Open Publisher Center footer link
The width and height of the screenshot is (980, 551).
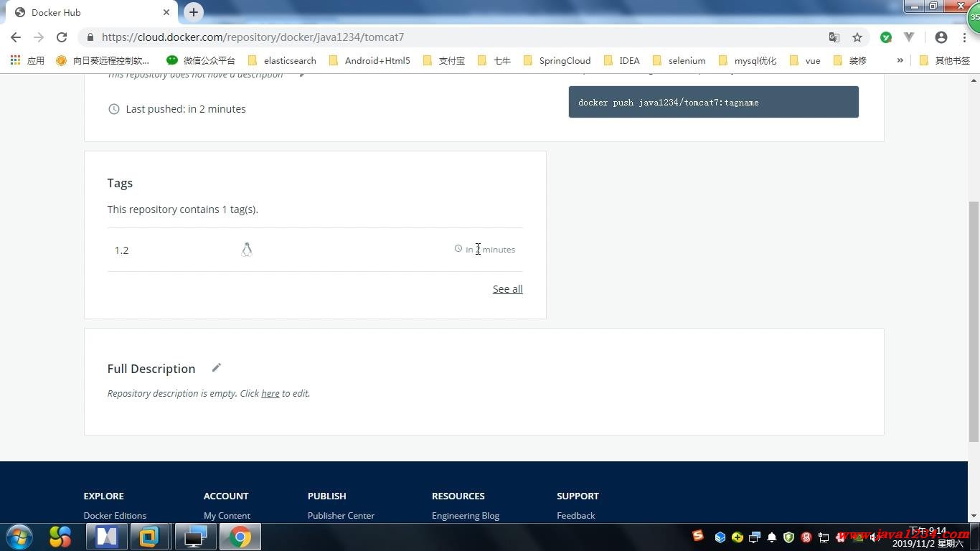pyautogui.click(x=341, y=515)
